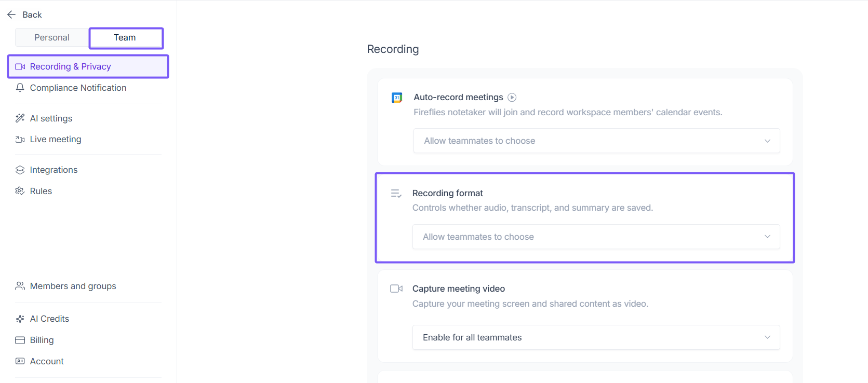Expand the Capture meeting video dropdown
The height and width of the screenshot is (383, 868).
[x=596, y=337]
